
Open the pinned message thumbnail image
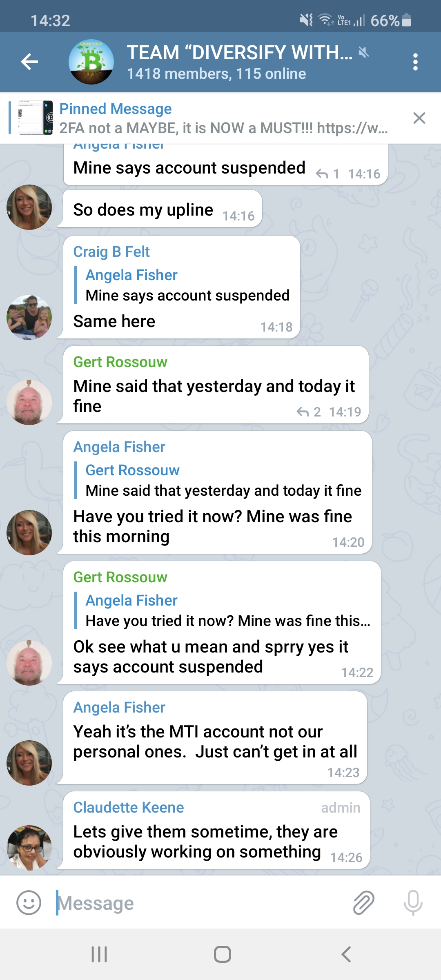pos(35,118)
